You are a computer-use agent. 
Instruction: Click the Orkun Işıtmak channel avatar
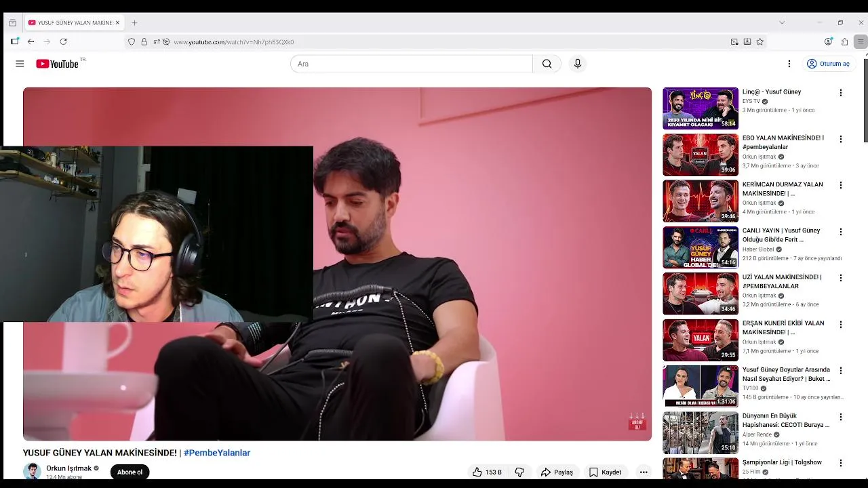click(32, 472)
